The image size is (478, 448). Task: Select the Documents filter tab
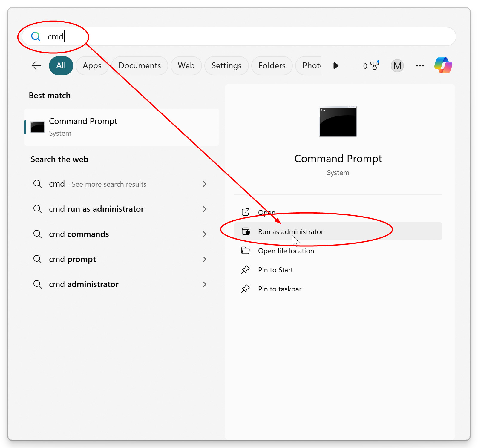pos(140,66)
